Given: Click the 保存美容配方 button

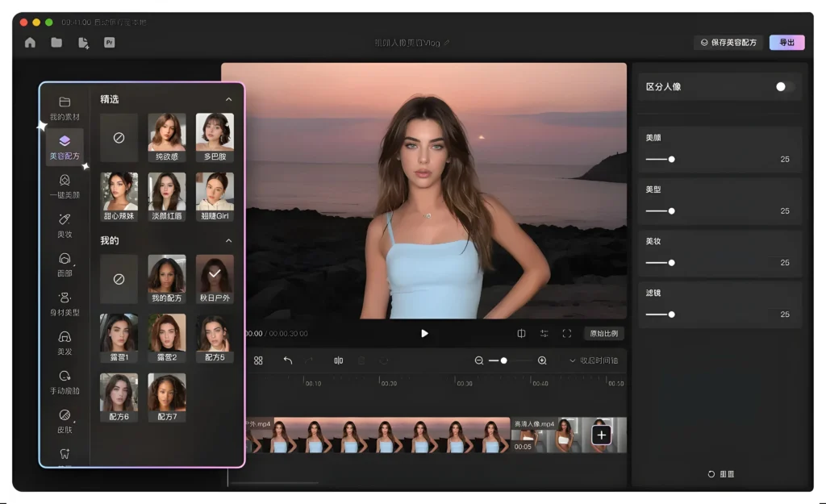Looking at the screenshot, I should tap(727, 42).
